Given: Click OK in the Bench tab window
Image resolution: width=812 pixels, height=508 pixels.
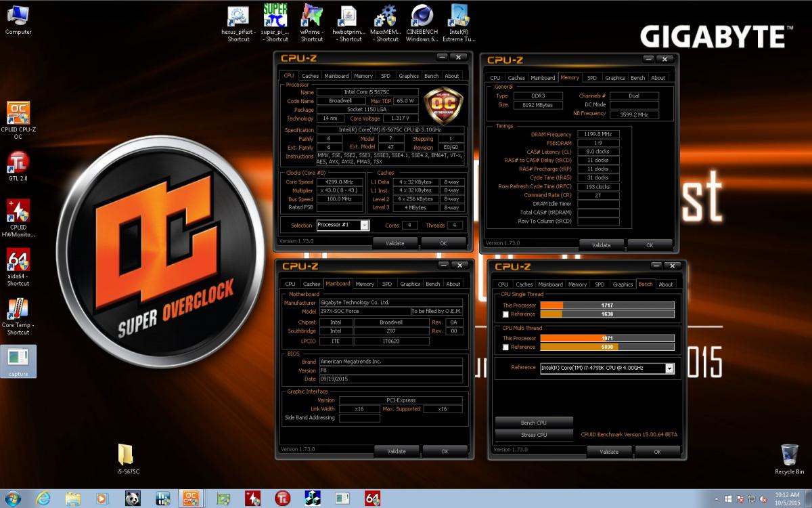Looking at the screenshot, I should coord(657,452).
